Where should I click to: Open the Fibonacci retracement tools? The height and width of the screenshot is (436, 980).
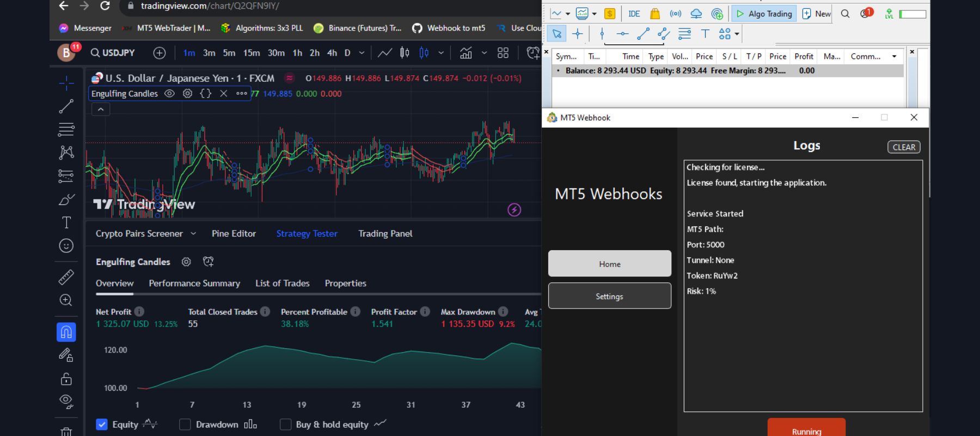click(66, 130)
